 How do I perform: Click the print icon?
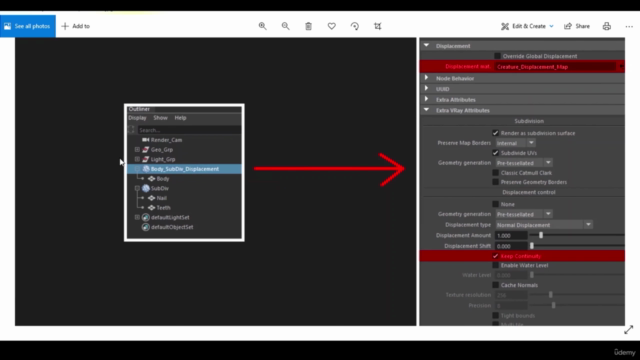(x=607, y=26)
